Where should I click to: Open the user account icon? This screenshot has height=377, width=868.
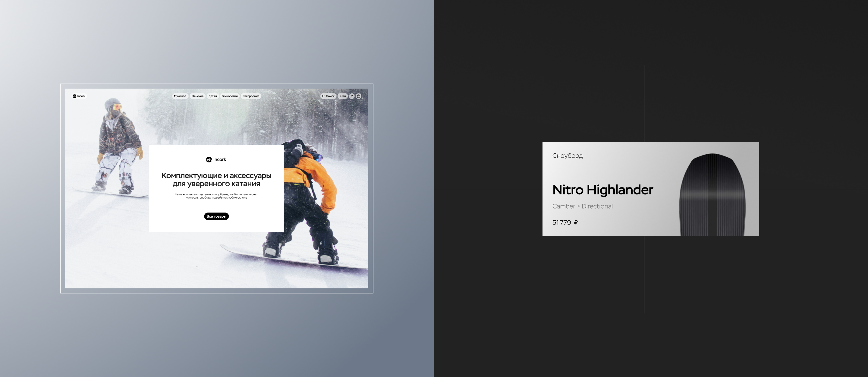352,96
